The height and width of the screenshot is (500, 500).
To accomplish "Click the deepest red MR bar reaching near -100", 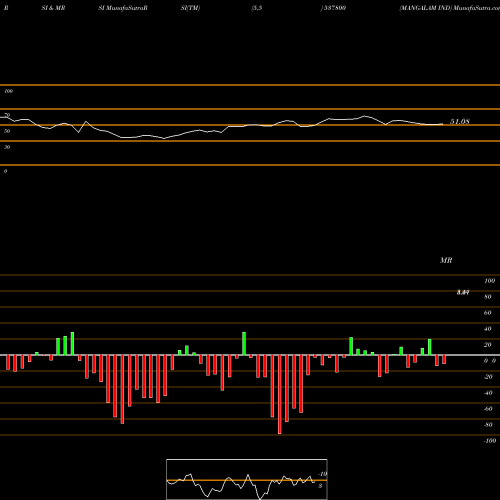I will 280,394.
